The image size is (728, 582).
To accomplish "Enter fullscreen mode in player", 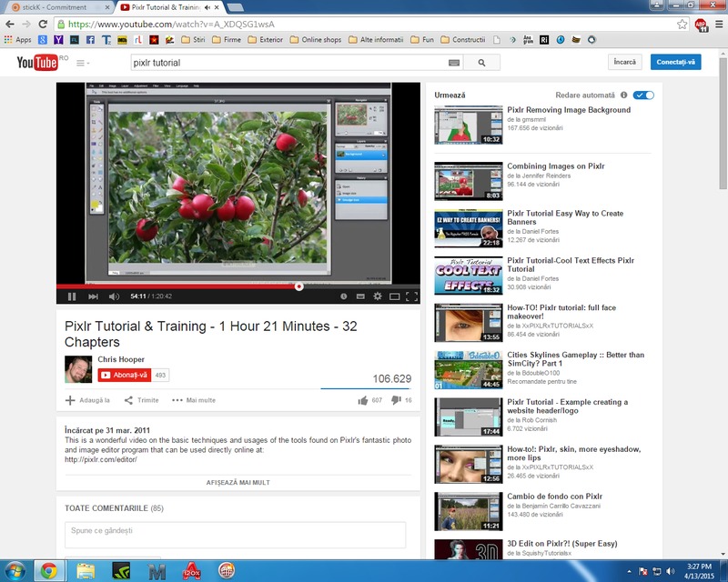I will [x=412, y=296].
